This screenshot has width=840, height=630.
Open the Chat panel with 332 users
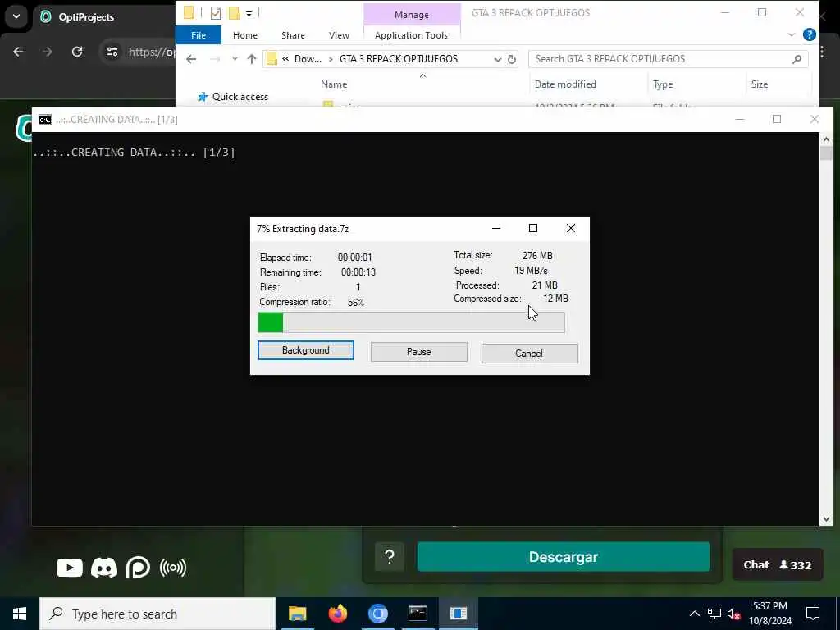pyautogui.click(x=778, y=564)
